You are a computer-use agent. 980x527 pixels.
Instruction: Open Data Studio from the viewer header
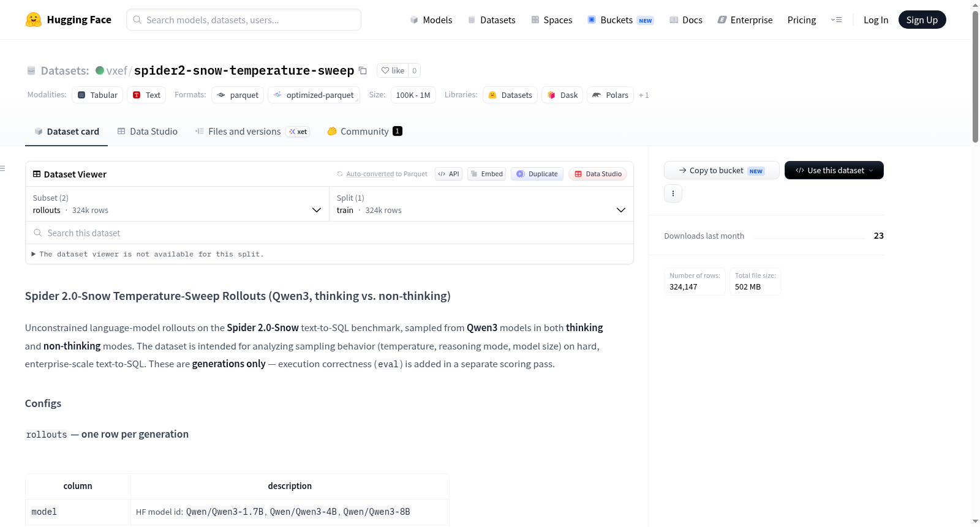pyautogui.click(x=598, y=174)
